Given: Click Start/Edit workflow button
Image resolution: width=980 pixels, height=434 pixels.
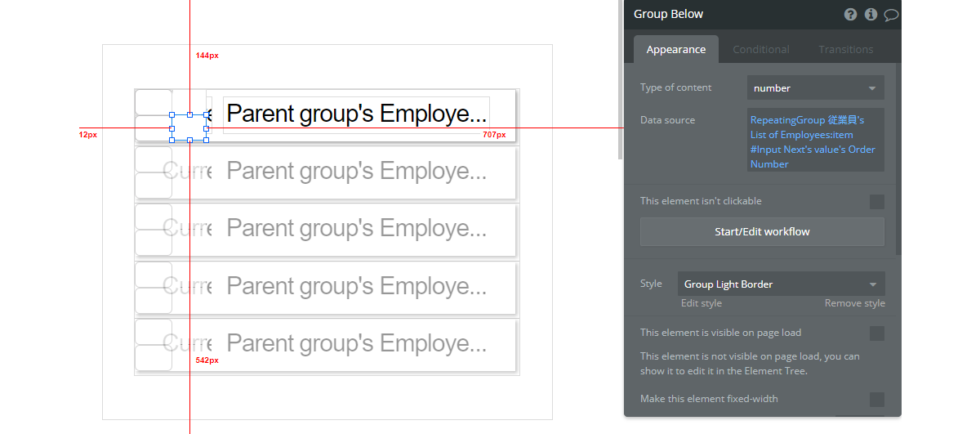Looking at the screenshot, I should pos(762,231).
